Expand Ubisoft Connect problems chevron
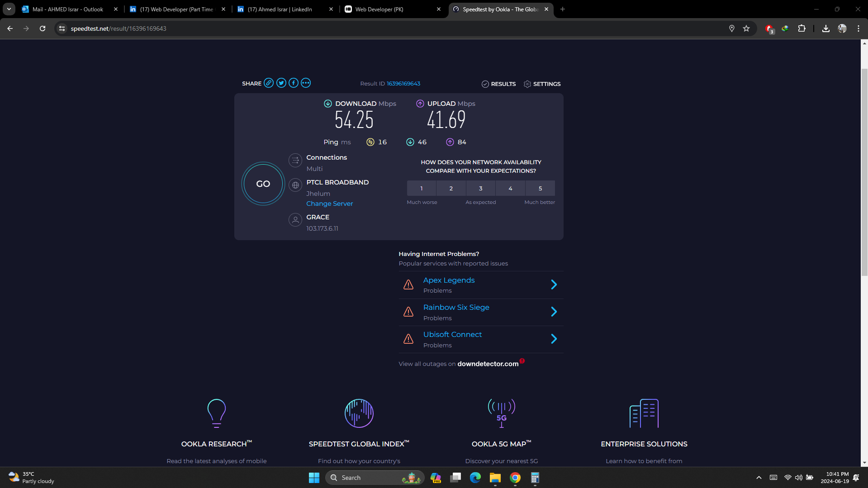The height and width of the screenshot is (488, 868). (554, 339)
